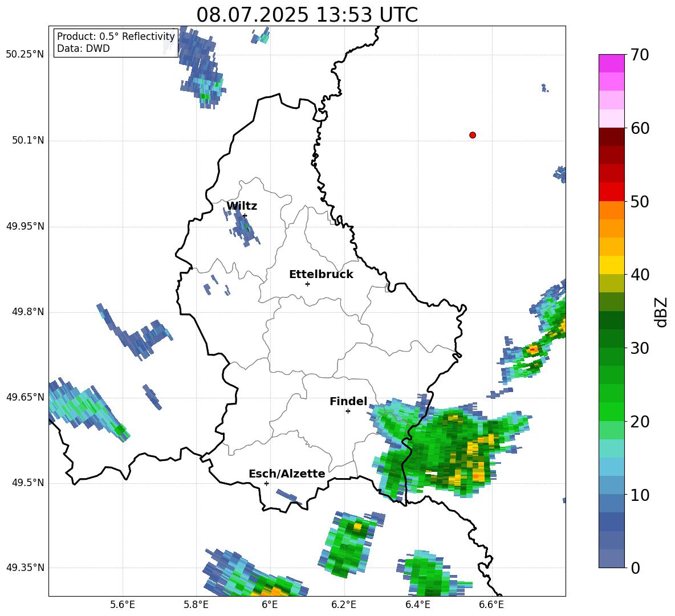Image resolution: width=675 pixels, height=616 pixels.
Task: Click the 10 value on colorbar scale
Action: click(639, 495)
